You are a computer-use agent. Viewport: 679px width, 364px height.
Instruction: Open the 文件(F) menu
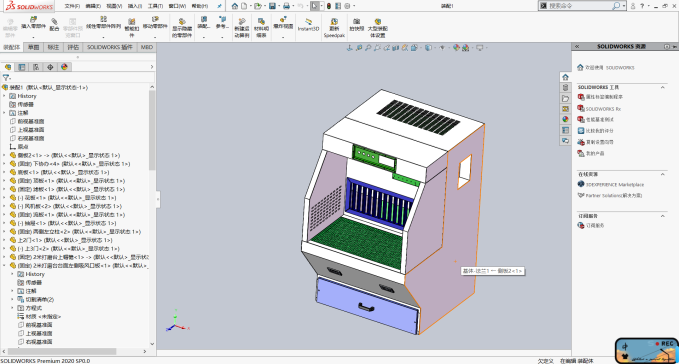(72, 6)
